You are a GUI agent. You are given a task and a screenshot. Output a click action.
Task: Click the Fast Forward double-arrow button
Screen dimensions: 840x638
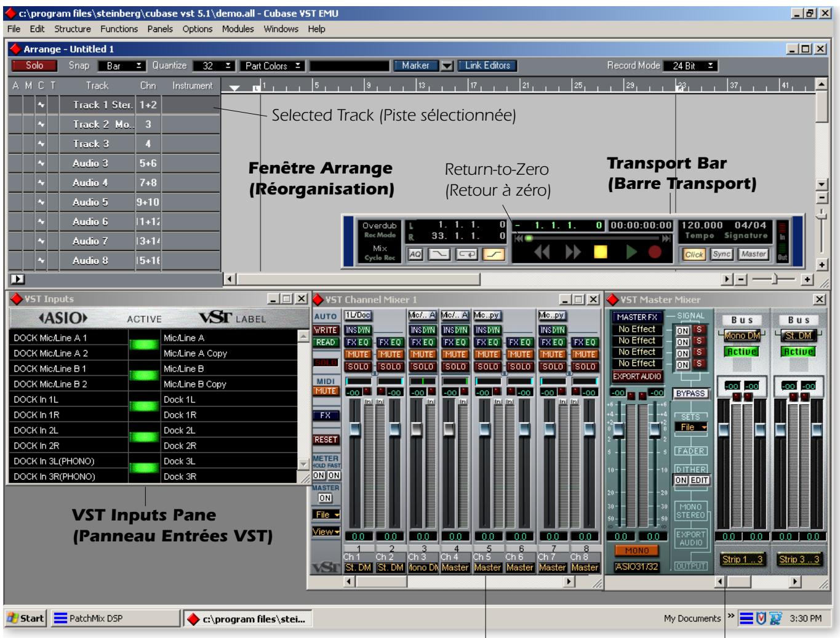(x=573, y=252)
